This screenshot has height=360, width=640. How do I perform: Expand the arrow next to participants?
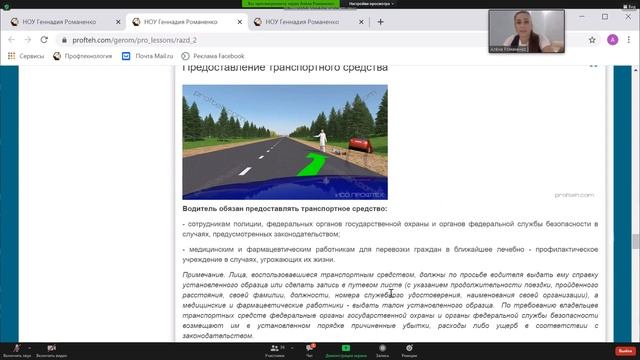(292, 348)
